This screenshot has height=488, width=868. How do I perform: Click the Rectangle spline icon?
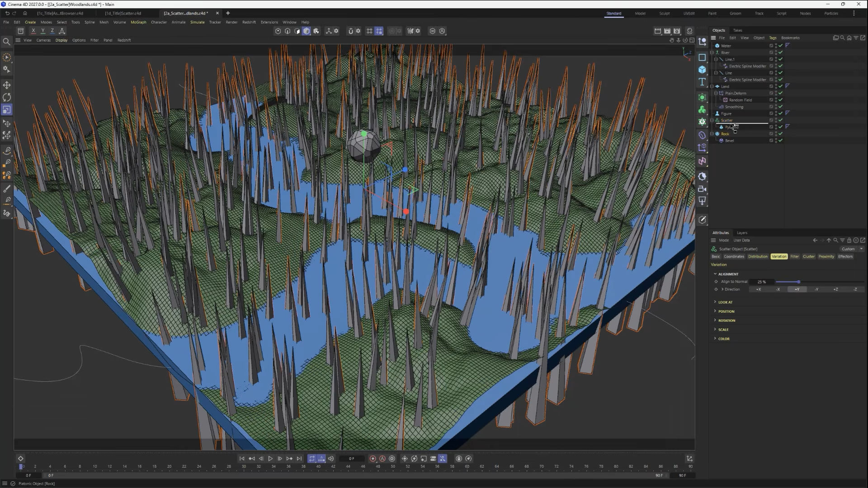[702, 57]
